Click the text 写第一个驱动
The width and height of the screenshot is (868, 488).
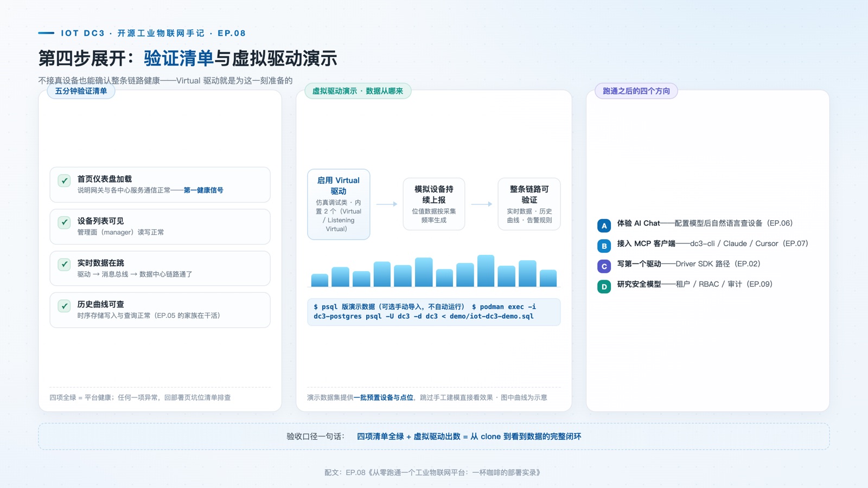639,264
